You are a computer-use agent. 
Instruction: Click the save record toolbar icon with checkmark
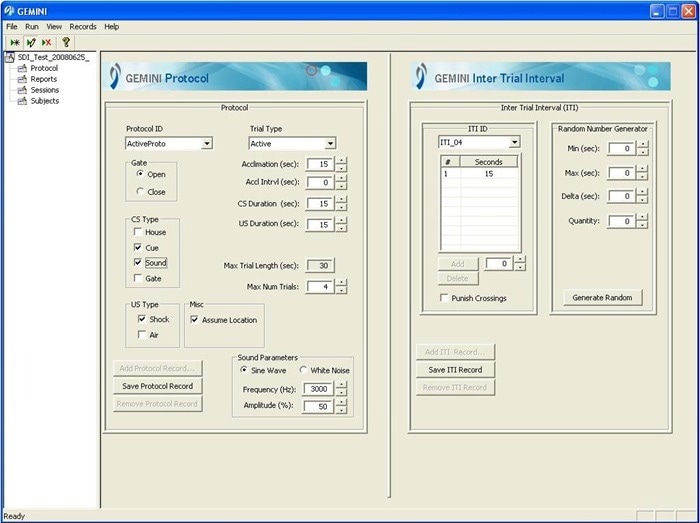tap(30, 42)
